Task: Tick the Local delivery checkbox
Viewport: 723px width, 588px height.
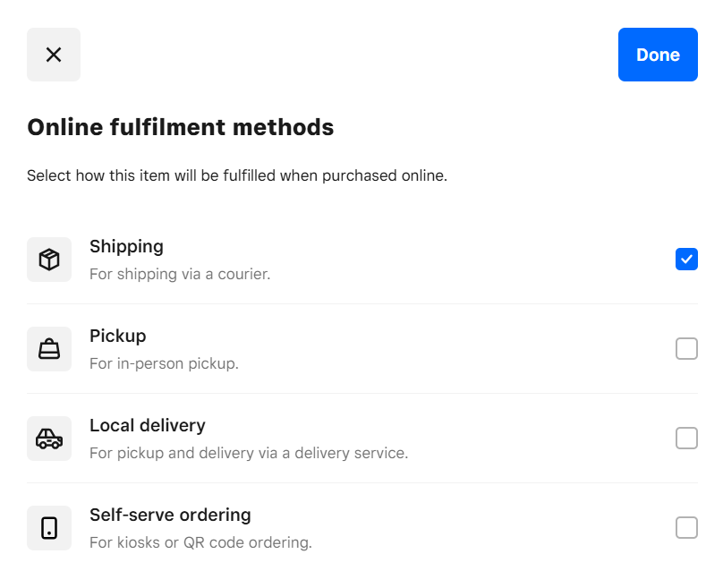Action: 686,439
